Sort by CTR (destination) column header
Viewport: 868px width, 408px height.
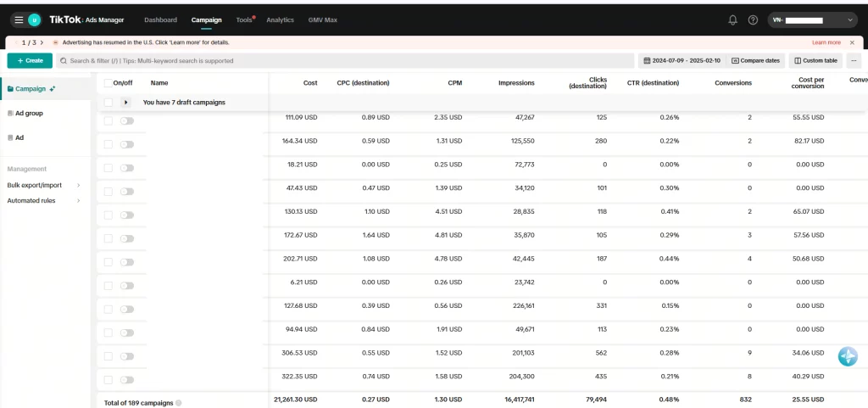(x=653, y=83)
